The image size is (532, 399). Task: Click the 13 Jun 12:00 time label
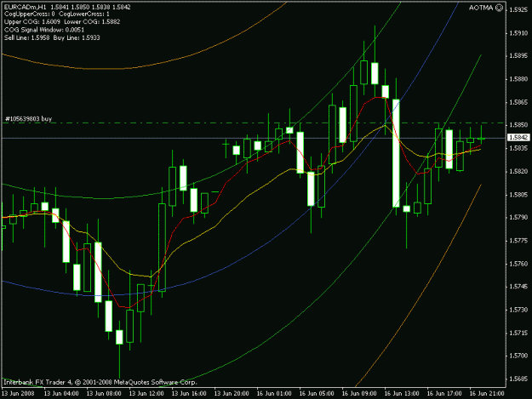(x=146, y=394)
